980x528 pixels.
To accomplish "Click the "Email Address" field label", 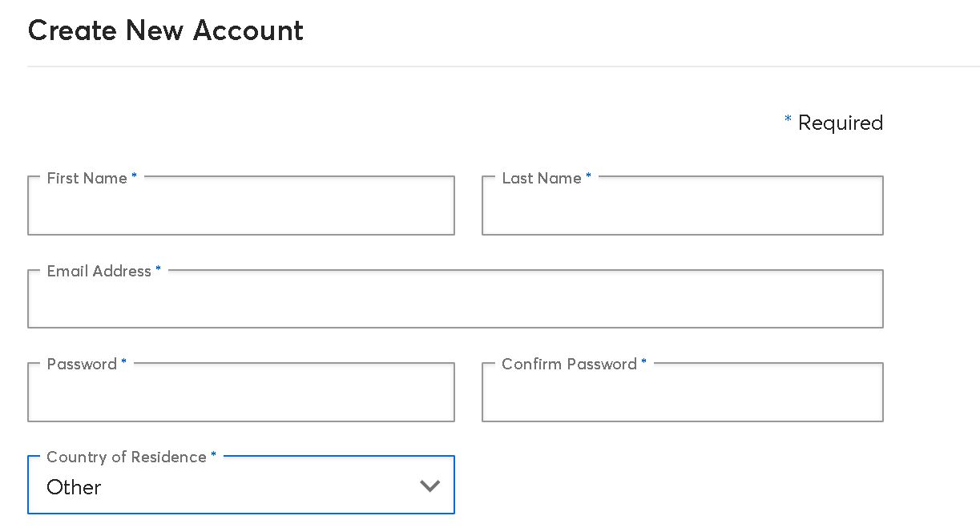I will pyautogui.click(x=99, y=271).
